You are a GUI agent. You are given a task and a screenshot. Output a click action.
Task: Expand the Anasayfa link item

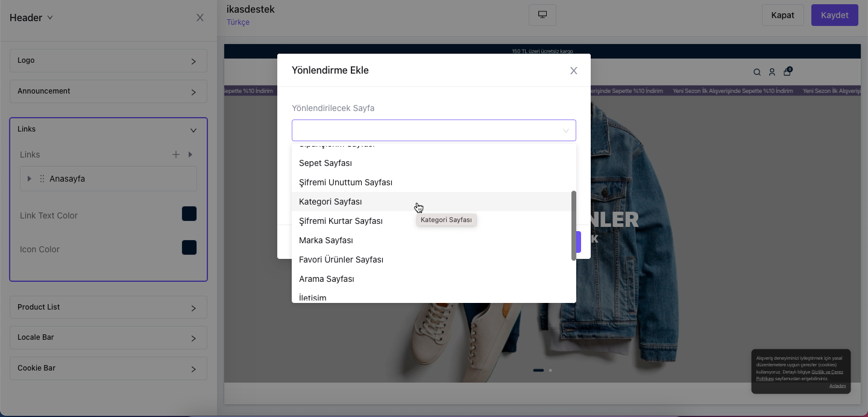tap(29, 179)
